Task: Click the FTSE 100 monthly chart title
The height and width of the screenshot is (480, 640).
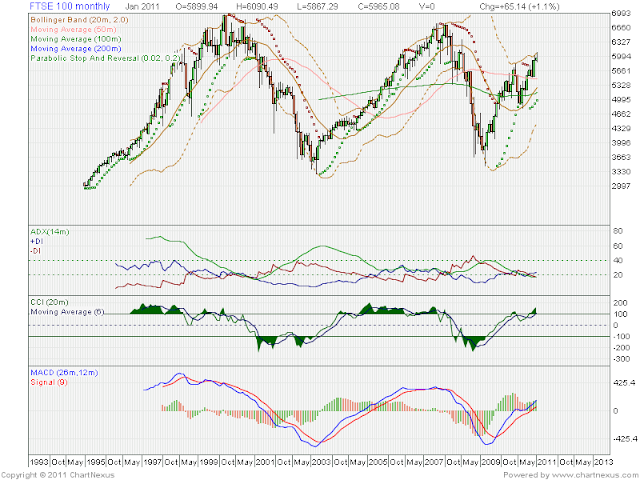Action: coord(70,7)
